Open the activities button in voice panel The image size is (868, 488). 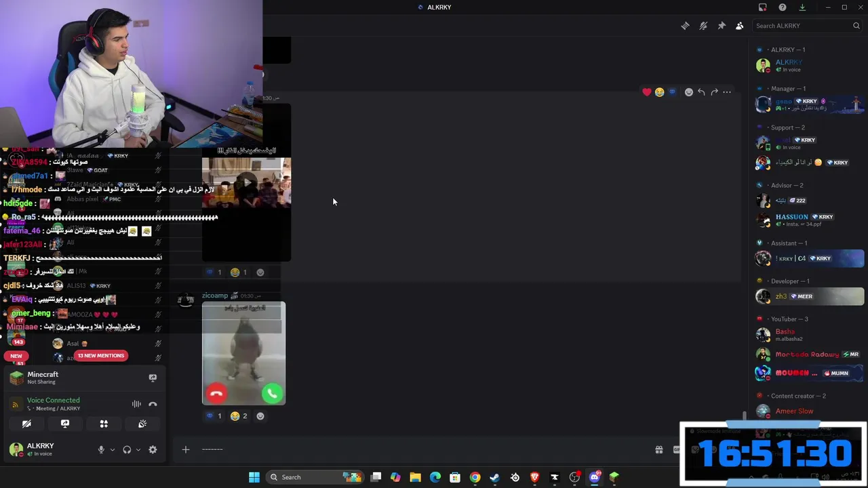point(104,424)
